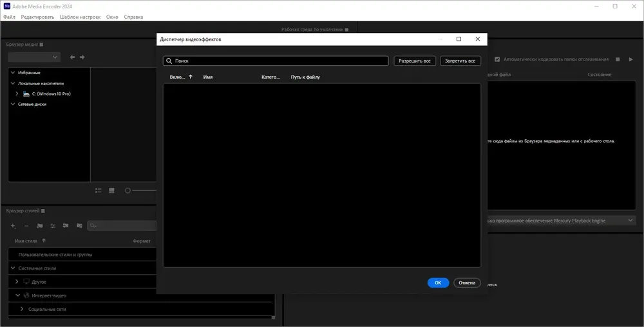The width and height of the screenshot is (644, 327).
Task: Switch the Media Browser to thumbnail view
Action: tap(111, 190)
